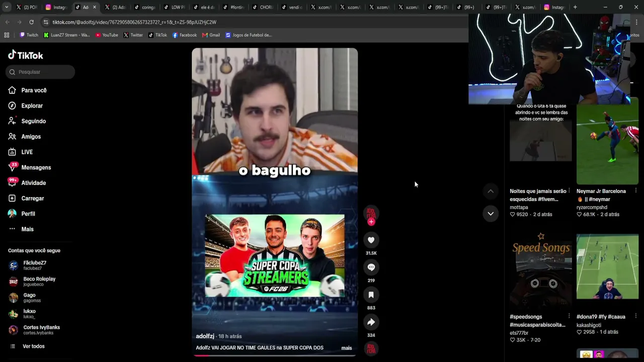Like the video with heart icon
The image size is (644, 362).
[371, 240]
